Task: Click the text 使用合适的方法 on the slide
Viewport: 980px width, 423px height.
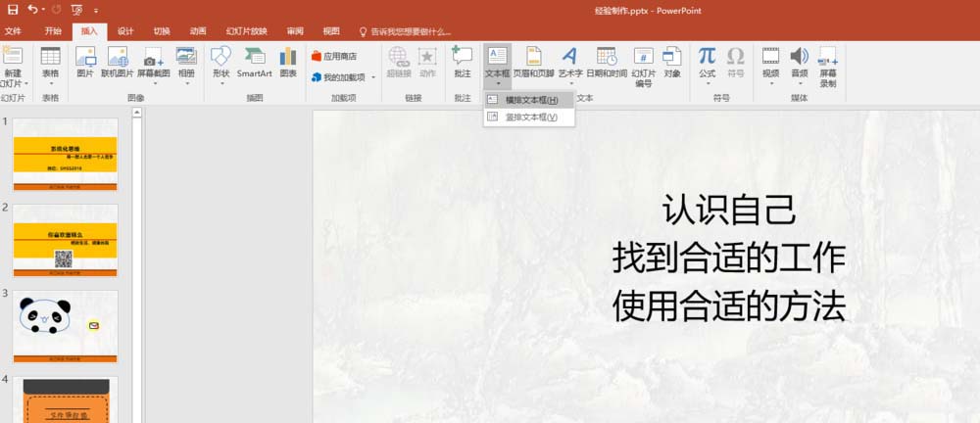Action: point(729,306)
